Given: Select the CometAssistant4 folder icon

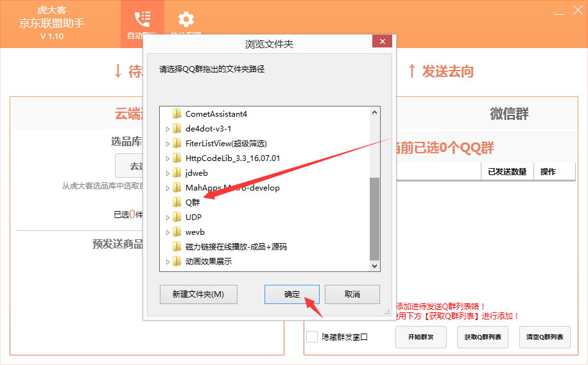Looking at the screenshot, I should pyautogui.click(x=177, y=114).
